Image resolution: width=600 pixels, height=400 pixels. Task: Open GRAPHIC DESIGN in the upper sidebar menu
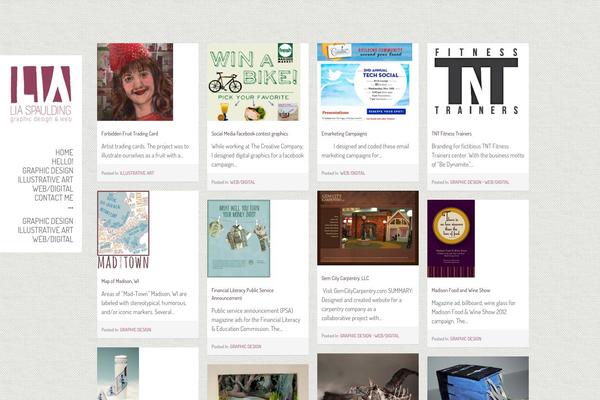coord(47,171)
